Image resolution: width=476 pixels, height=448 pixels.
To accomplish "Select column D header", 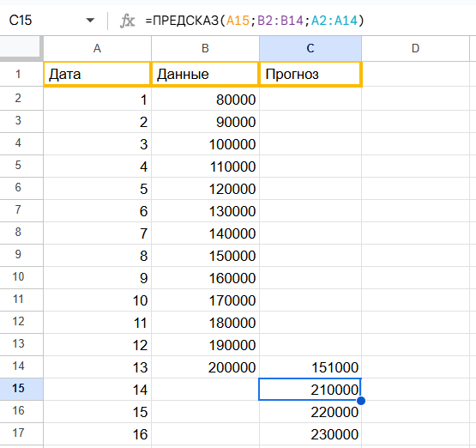I will click(415, 49).
